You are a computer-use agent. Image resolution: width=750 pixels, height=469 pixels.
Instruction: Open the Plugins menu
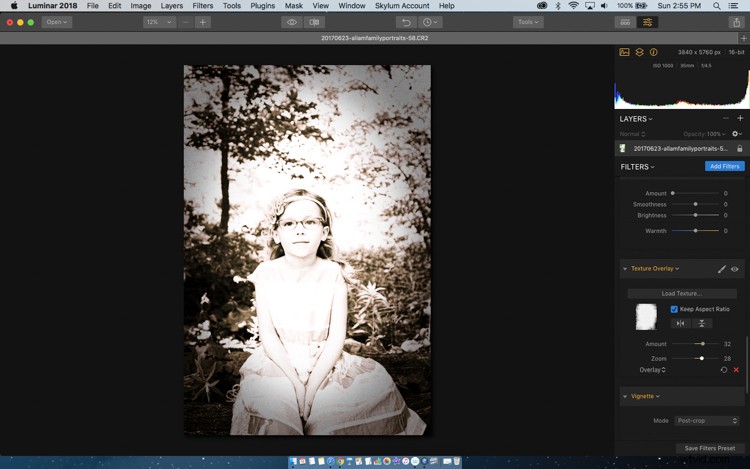point(263,6)
